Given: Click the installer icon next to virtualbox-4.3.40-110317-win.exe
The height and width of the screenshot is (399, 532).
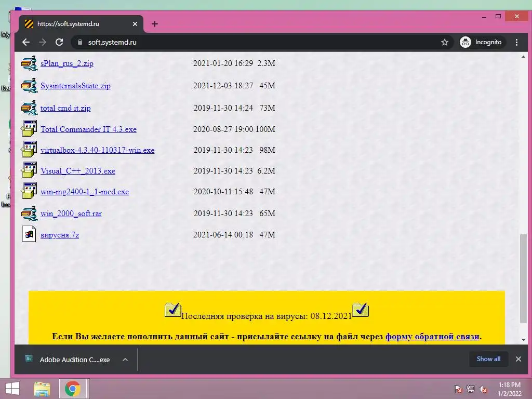Looking at the screenshot, I should coord(29,150).
